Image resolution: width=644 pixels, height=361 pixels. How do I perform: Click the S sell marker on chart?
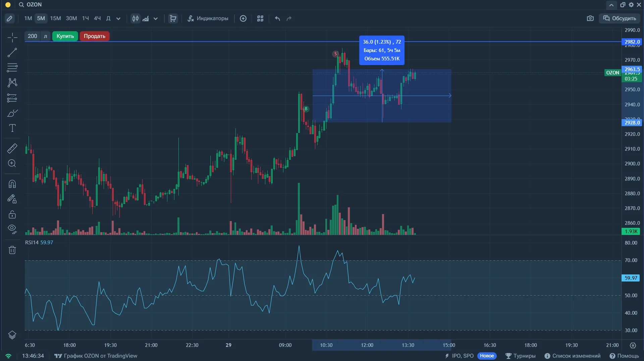[335, 54]
